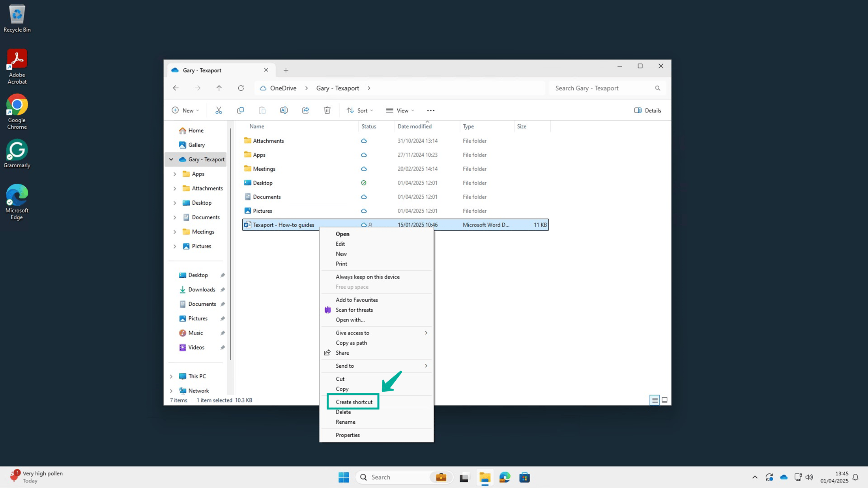Switch to compact list view in status bar
Image resolution: width=868 pixels, height=488 pixels.
click(654, 400)
